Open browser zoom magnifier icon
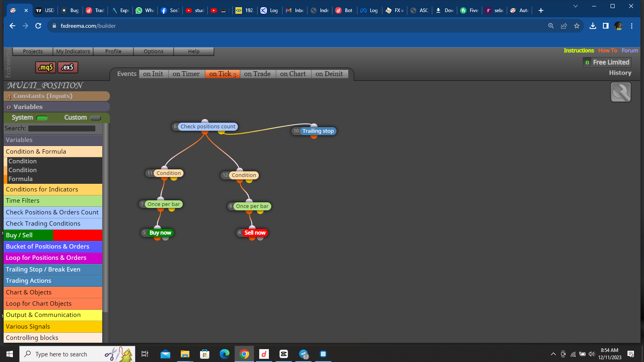The image size is (644, 362). 551,26
